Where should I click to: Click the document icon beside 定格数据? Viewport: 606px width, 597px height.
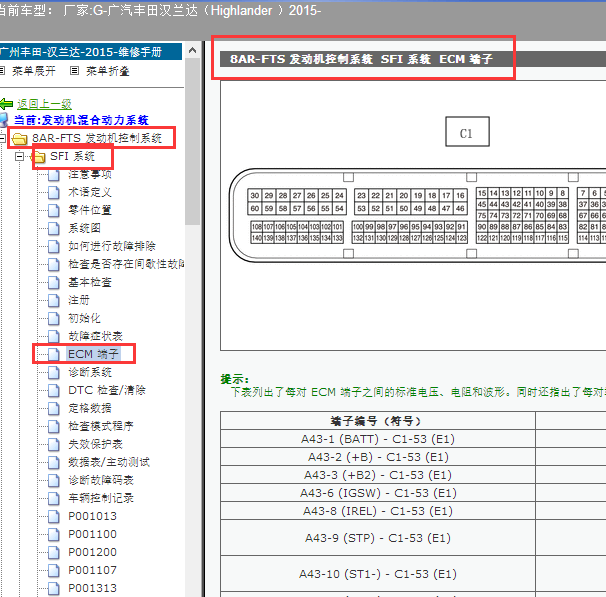click(x=54, y=408)
